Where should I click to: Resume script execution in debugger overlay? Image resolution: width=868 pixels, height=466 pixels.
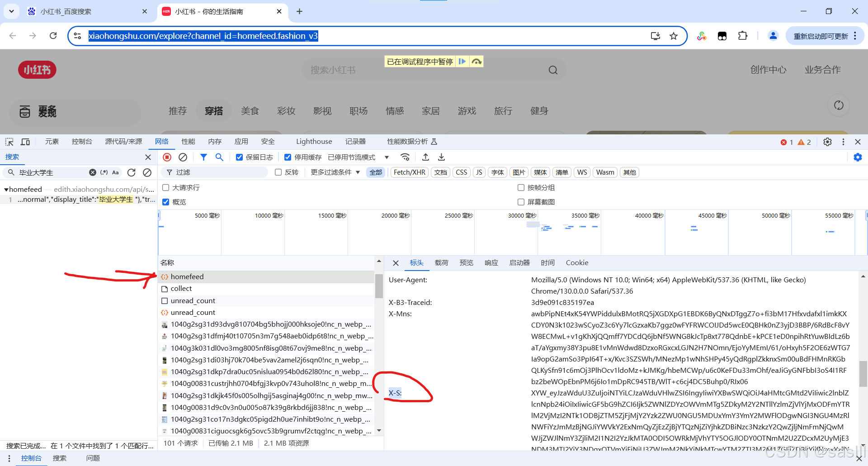[x=462, y=62]
